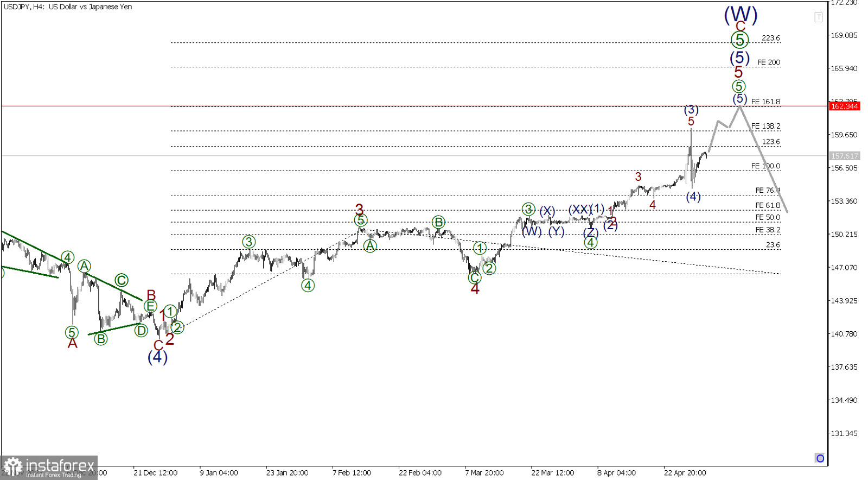Viewport: 868px width, 480px height.
Task: Select the FE 50.0 Fibonacci label
Action: click(x=768, y=217)
